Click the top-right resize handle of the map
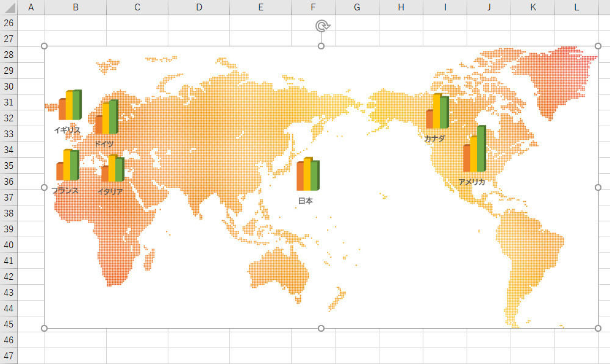The height and width of the screenshot is (364, 610). (598, 46)
